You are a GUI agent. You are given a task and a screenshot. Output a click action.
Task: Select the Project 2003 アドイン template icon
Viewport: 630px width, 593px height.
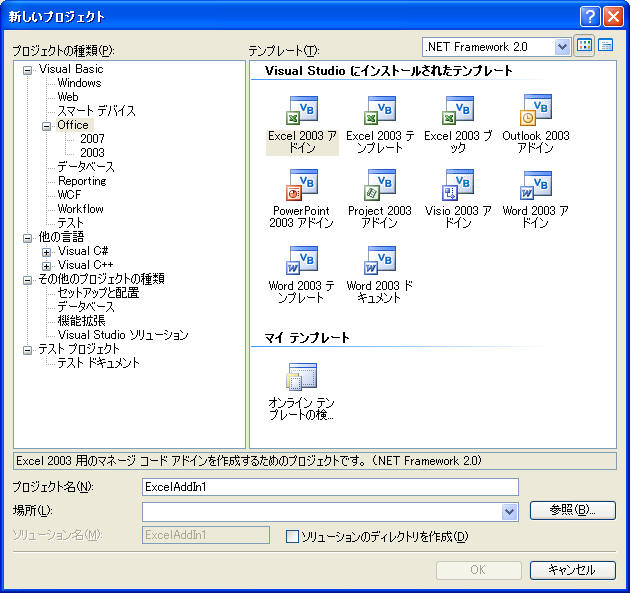pos(380,185)
